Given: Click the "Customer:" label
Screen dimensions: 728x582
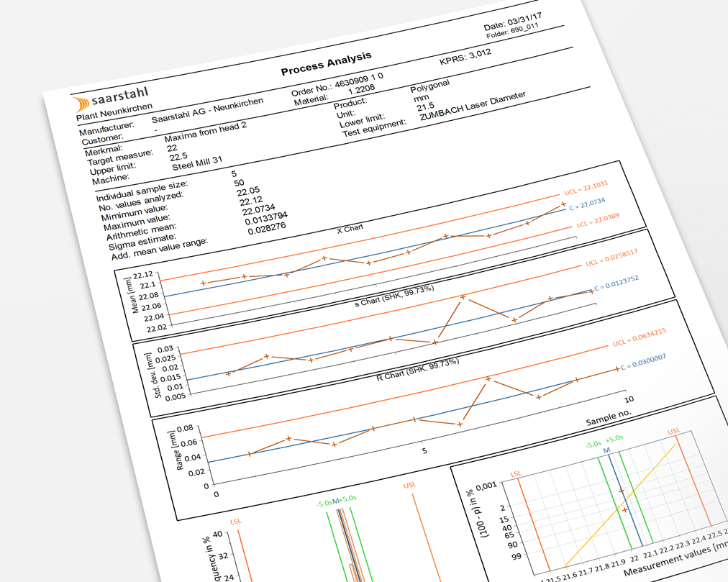Looking at the screenshot, I should pyautogui.click(x=103, y=138).
